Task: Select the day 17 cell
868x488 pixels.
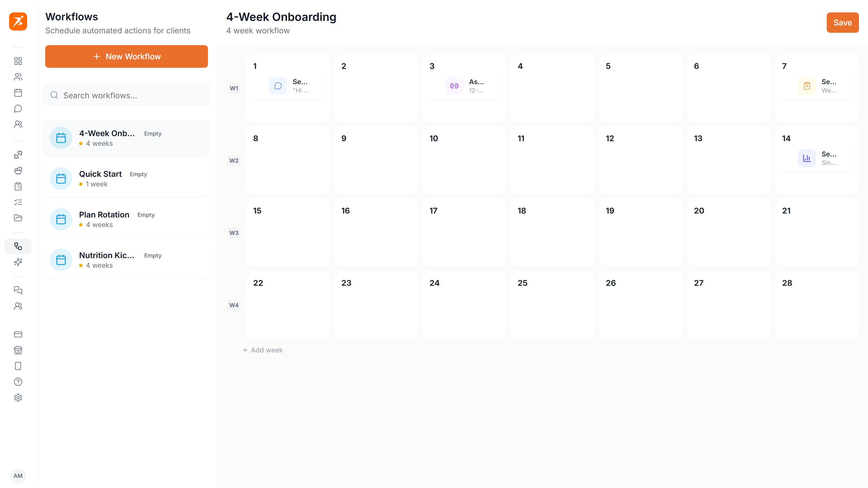Action: tap(464, 233)
